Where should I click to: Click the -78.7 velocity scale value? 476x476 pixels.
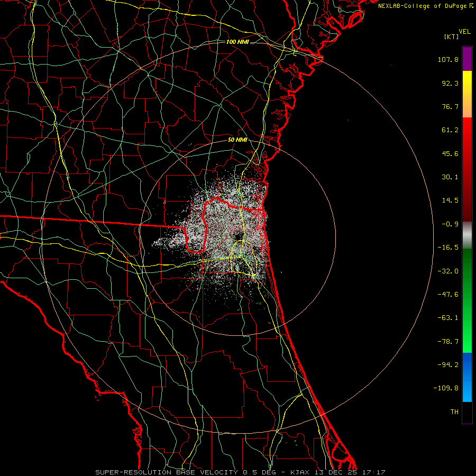click(448, 342)
